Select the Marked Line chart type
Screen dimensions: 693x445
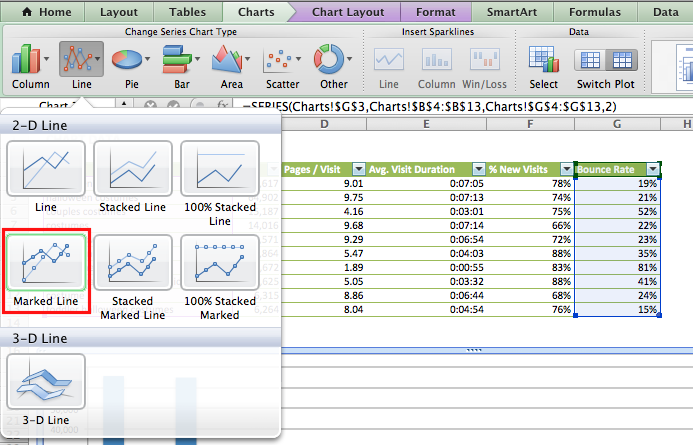[x=46, y=263]
